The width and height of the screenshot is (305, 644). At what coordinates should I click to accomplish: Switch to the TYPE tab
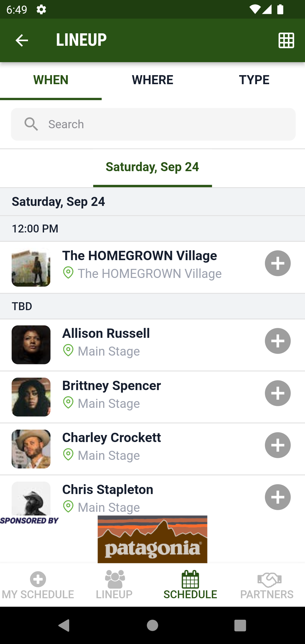coord(254,80)
